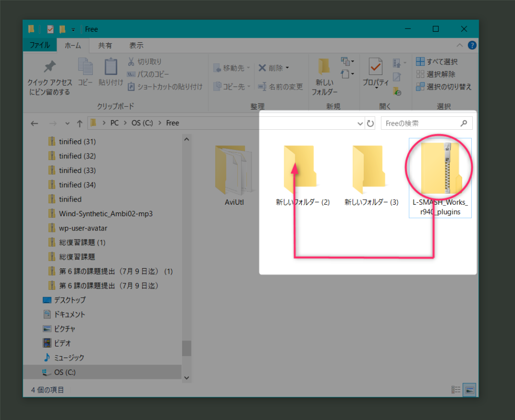Click the Copy (コピー) ribbon icon

point(85,66)
